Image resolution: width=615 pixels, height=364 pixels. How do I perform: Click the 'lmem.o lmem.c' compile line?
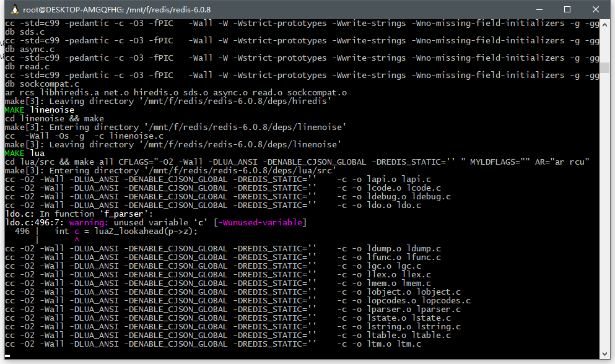click(x=217, y=283)
